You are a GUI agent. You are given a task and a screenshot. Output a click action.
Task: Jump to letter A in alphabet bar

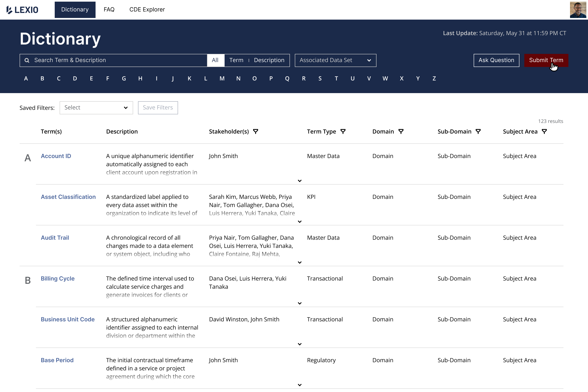[26, 78]
